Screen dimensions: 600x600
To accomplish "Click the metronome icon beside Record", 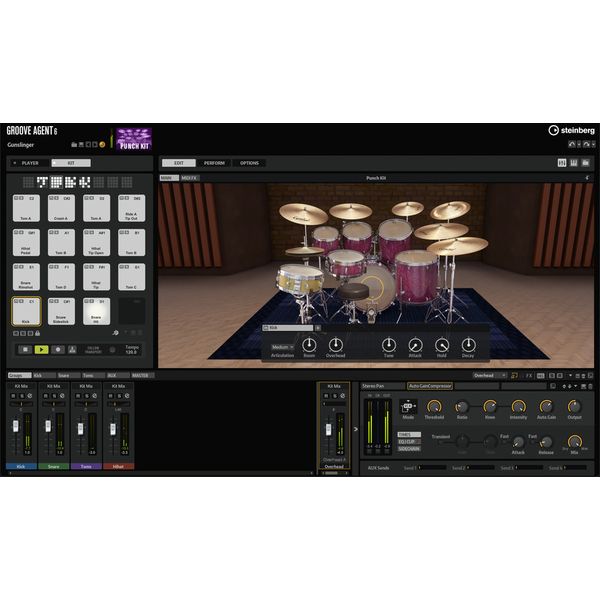I will tap(74, 350).
